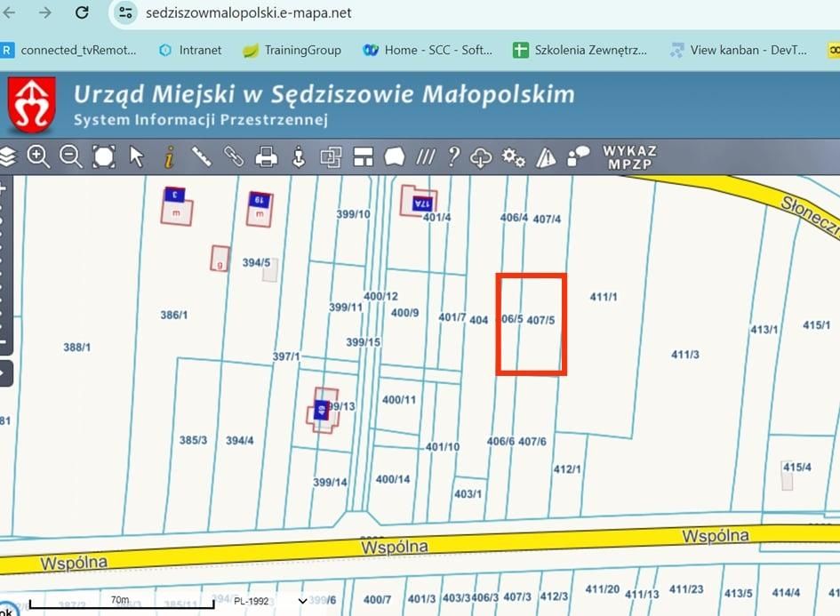Click the cloud download icon

[481, 157]
